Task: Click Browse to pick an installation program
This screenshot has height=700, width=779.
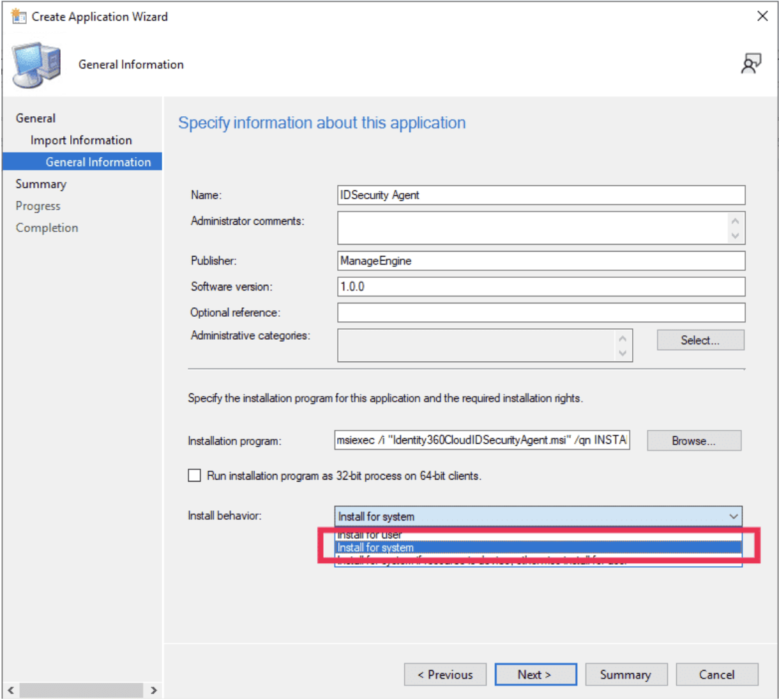Action: tap(693, 440)
